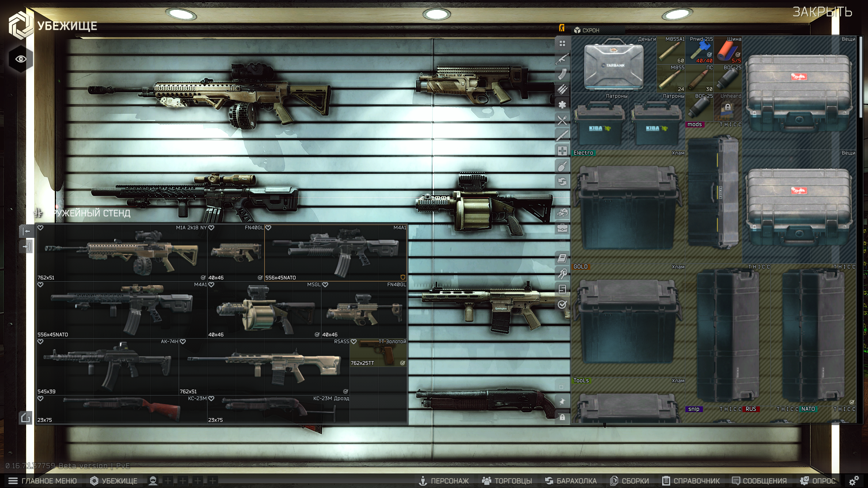This screenshot has height=488, width=868.
Task: Filter stash by magazines icon
Action: 562,74
